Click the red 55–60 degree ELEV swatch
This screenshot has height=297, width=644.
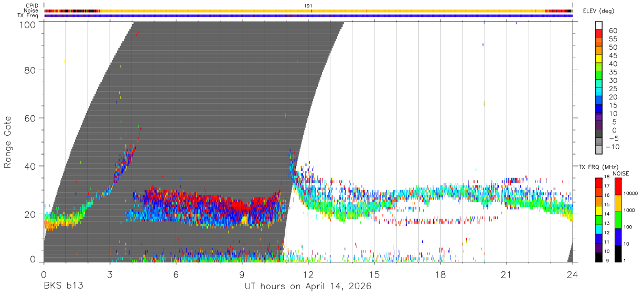(x=599, y=34)
